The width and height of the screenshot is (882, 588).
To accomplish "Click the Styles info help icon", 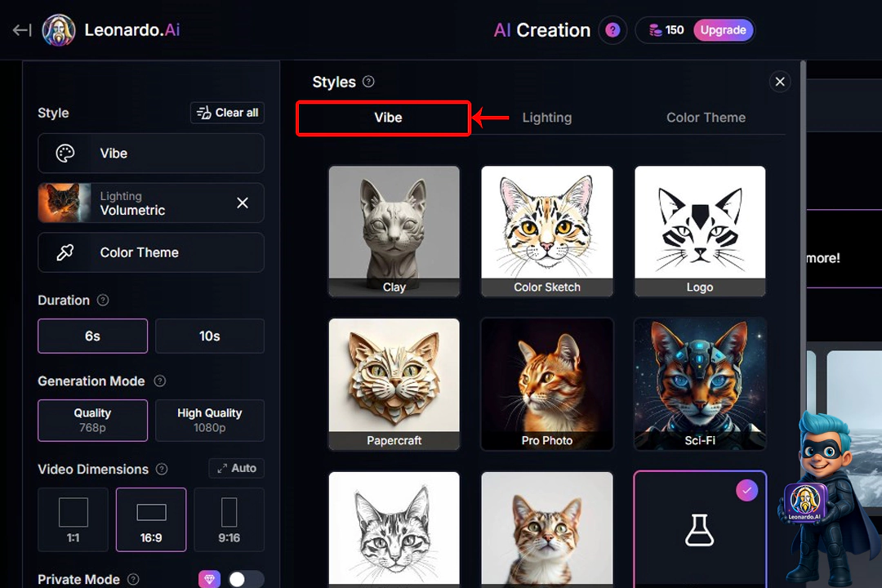I will (368, 82).
